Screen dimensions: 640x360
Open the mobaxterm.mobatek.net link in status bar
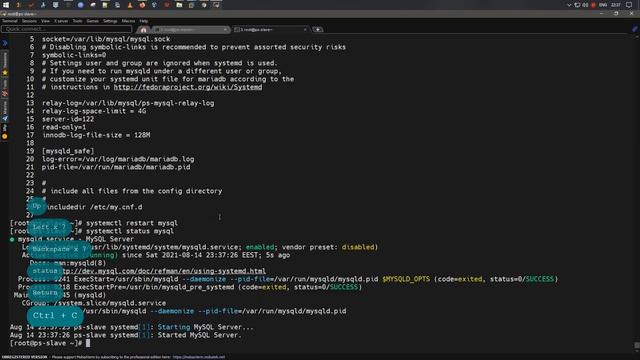coord(199,357)
